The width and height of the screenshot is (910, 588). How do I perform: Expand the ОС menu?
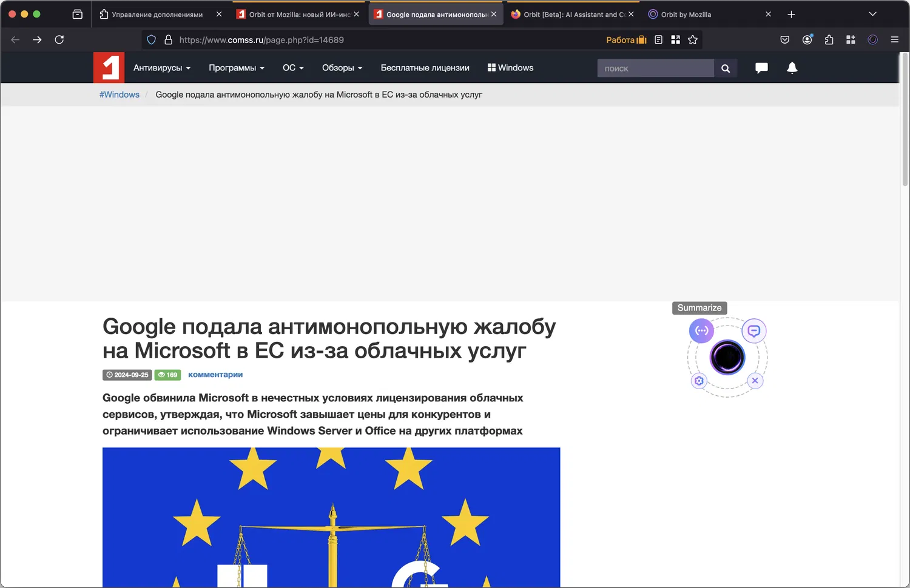[x=293, y=68]
